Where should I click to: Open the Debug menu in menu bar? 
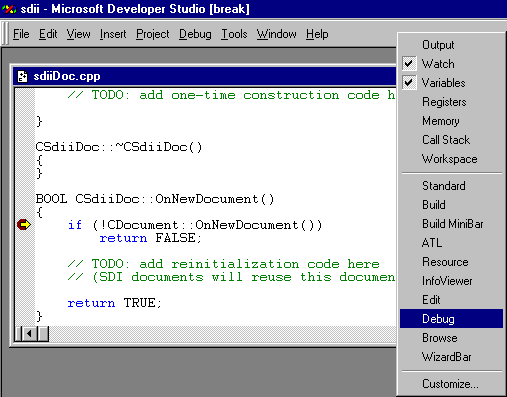[x=195, y=34]
